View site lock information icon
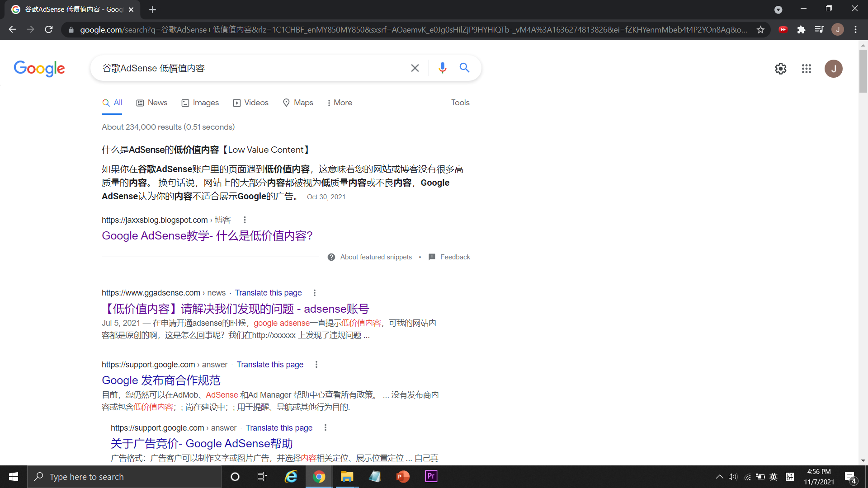Image resolution: width=868 pixels, height=488 pixels. (x=71, y=30)
